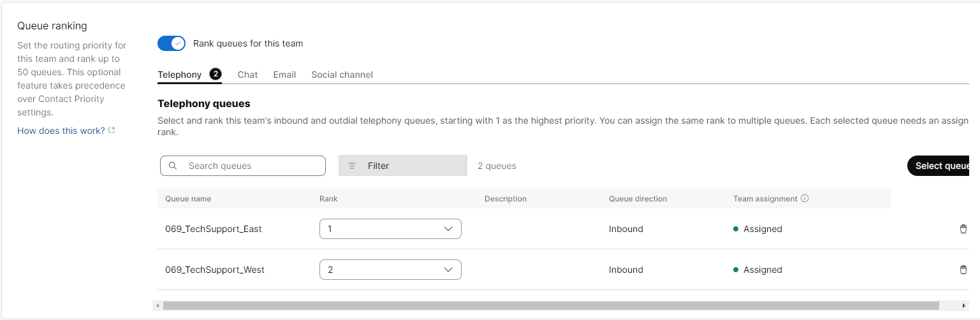The width and height of the screenshot is (980, 320).
Task: Click the Telephony tab count badge
Action: [x=216, y=74]
